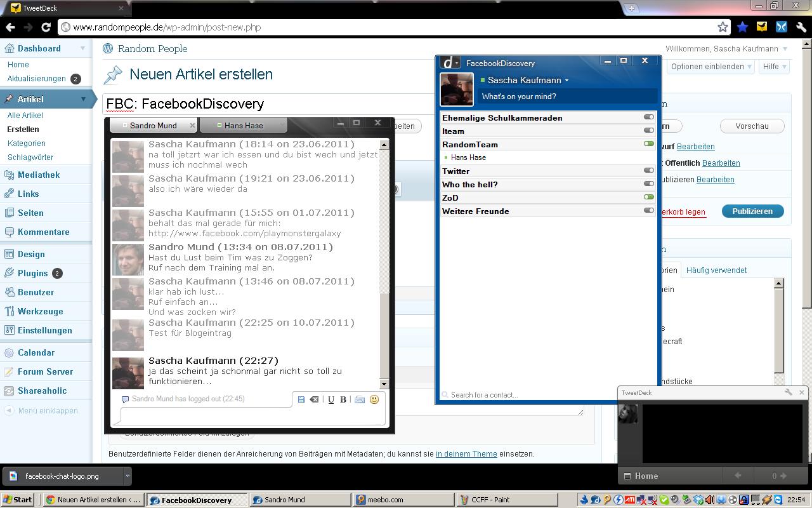Open the Hilfe dropdown
The width and height of the screenshot is (812, 508).
click(x=774, y=66)
